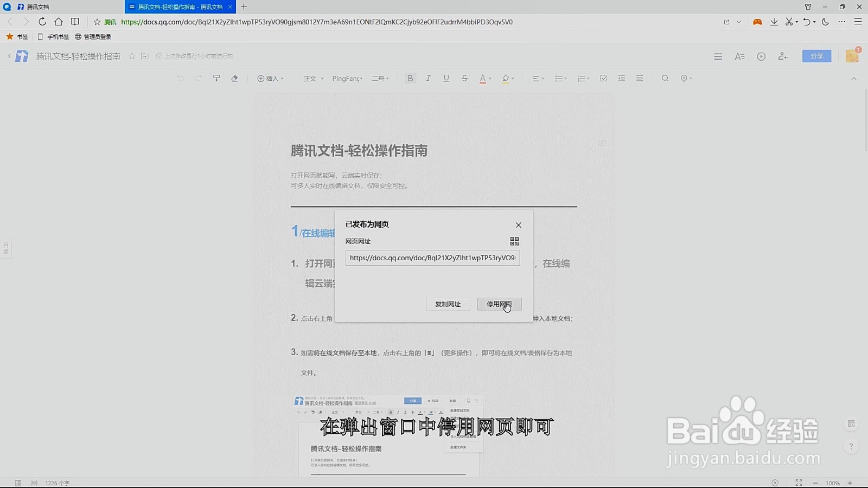Viewport: 868px width, 488px height.
Task: Expand the left outline side panel tab
Action: tap(6, 248)
